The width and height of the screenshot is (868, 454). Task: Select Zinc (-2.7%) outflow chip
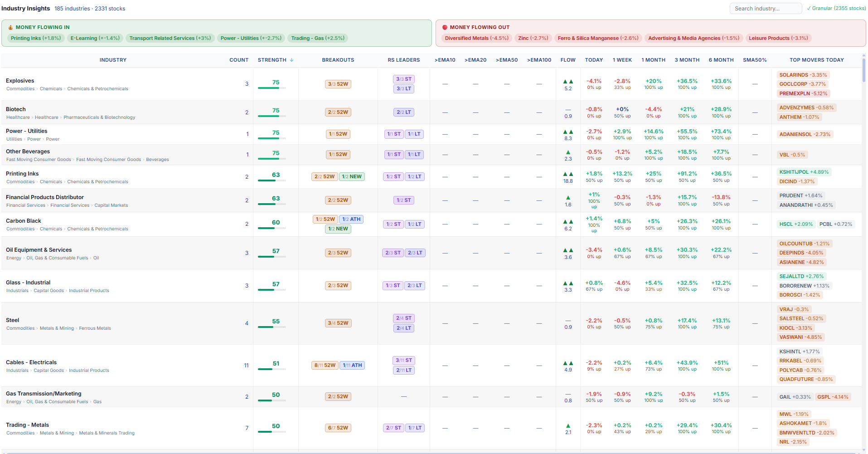tap(533, 38)
